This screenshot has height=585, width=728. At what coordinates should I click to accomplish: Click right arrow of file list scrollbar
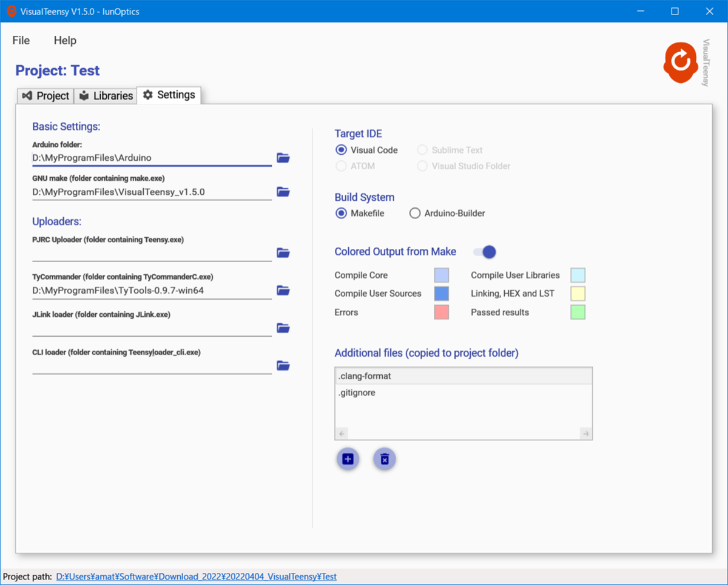pos(585,433)
